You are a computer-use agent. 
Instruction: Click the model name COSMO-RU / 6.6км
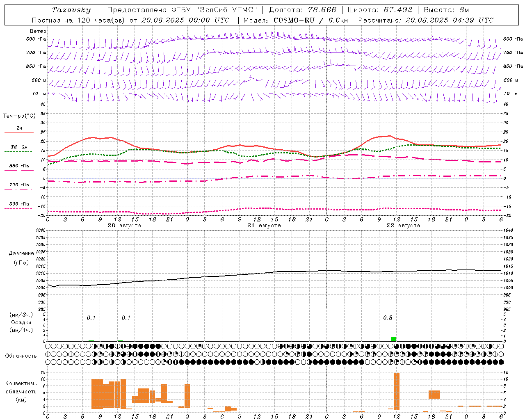click(x=311, y=20)
